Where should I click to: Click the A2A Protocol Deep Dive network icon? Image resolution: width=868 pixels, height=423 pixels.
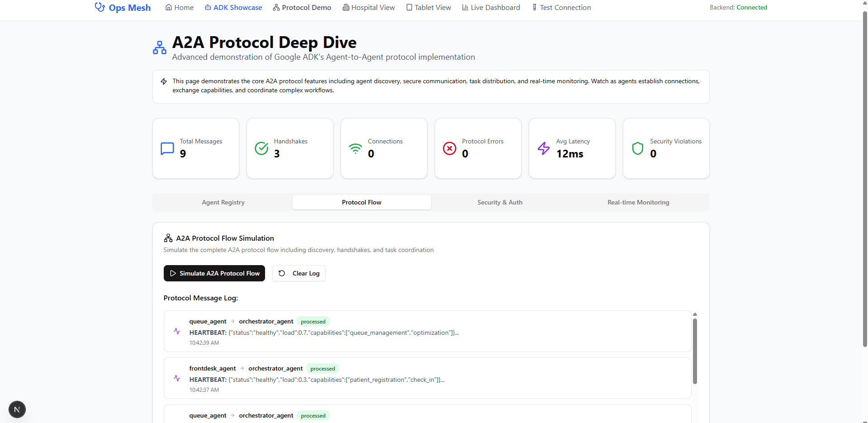pyautogui.click(x=160, y=48)
